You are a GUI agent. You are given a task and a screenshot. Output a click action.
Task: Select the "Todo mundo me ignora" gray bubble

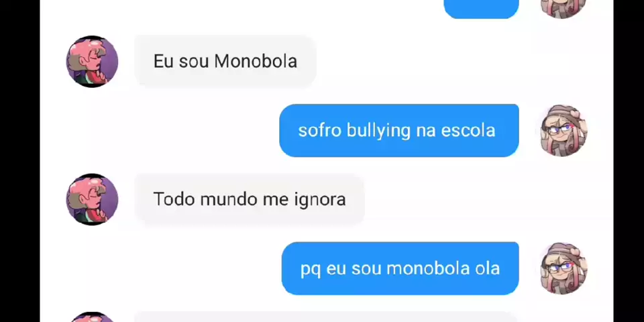[250, 199]
